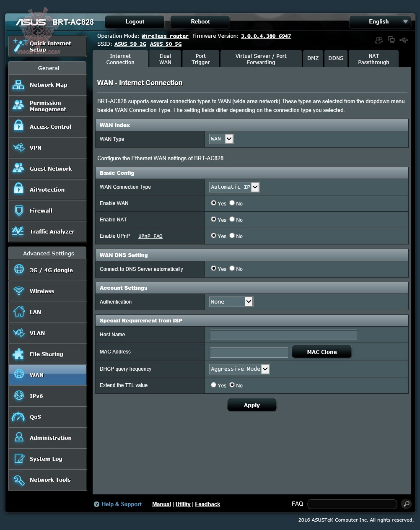Open the Administration user icon
The width and height of the screenshot is (420, 530).
[18, 438]
